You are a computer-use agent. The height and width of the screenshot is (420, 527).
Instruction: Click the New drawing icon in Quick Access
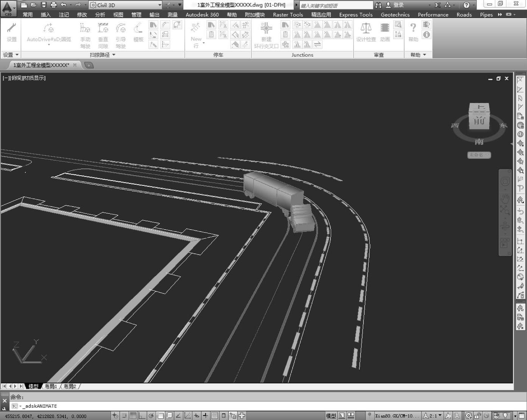click(24, 5)
